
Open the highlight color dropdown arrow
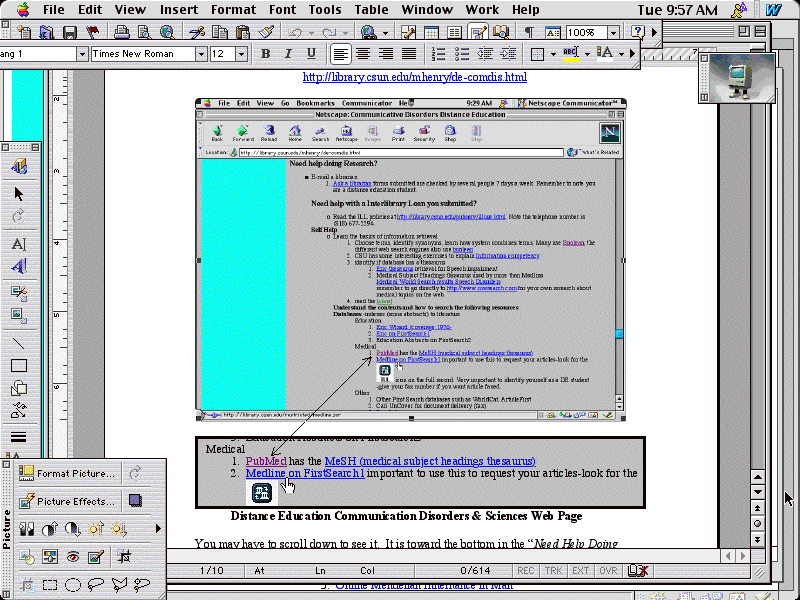(x=587, y=54)
